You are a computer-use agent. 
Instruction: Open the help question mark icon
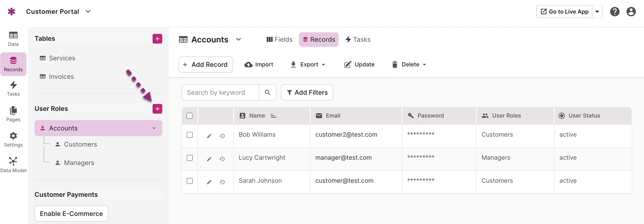pyautogui.click(x=614, y=12)
